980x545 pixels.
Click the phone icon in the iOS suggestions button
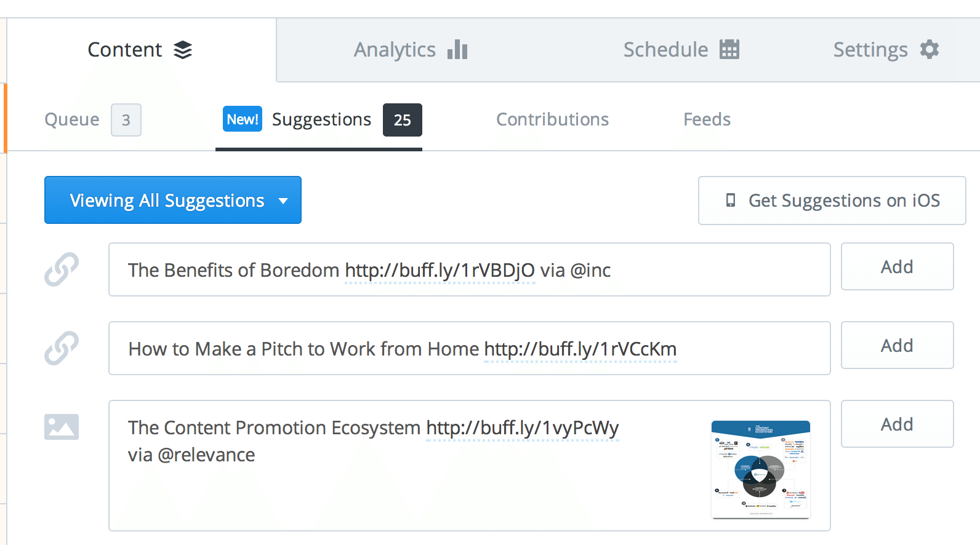729,201
